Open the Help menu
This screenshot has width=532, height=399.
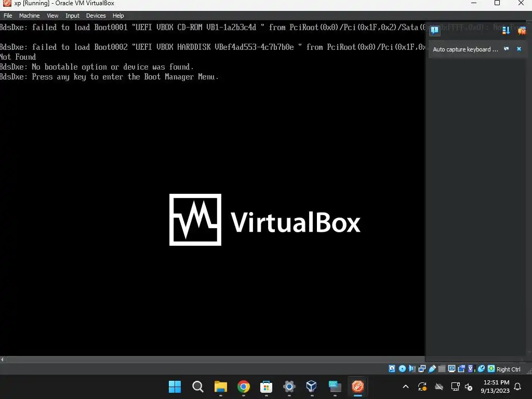(118, 16)
